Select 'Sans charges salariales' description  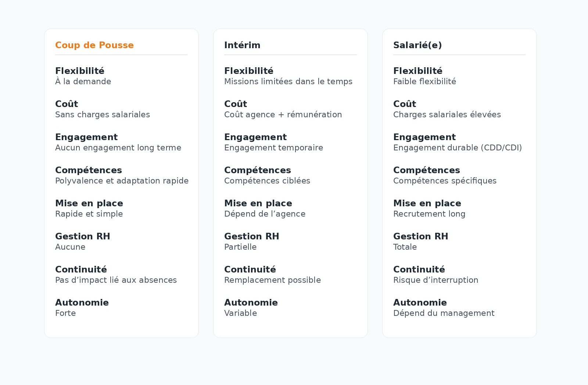[103, 115]
